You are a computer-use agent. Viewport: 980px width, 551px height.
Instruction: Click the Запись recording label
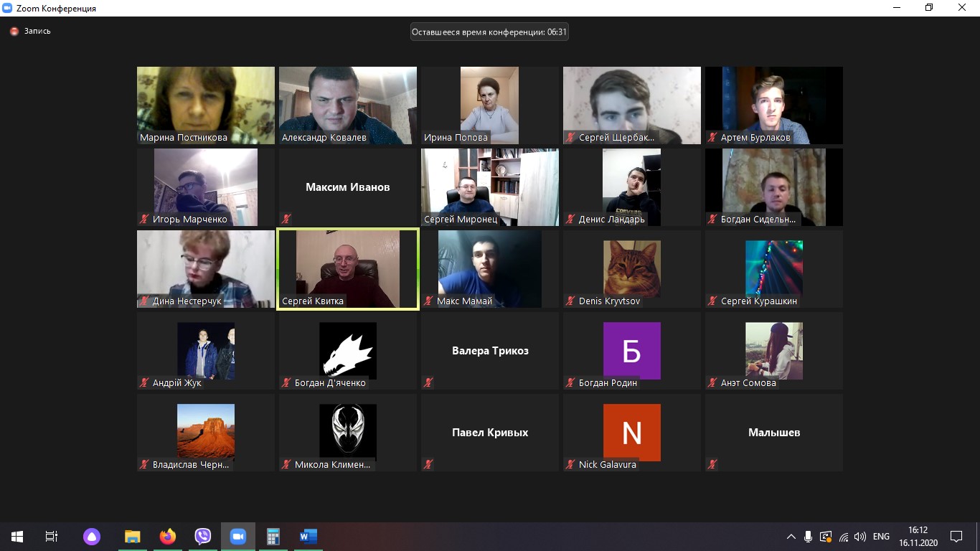(x=37, y=32)
